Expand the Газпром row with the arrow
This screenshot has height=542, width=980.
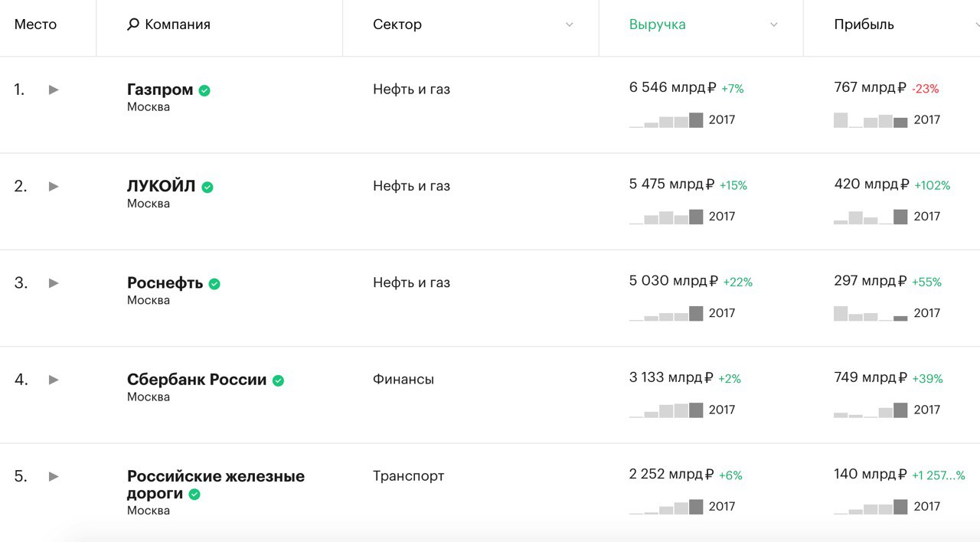(54, 90)
